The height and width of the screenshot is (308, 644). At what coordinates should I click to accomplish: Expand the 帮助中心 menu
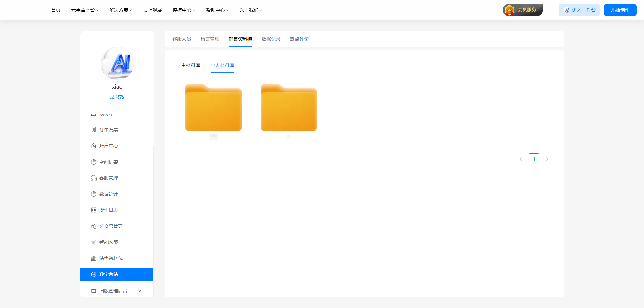pyautogui.click(x=217, y=10)
